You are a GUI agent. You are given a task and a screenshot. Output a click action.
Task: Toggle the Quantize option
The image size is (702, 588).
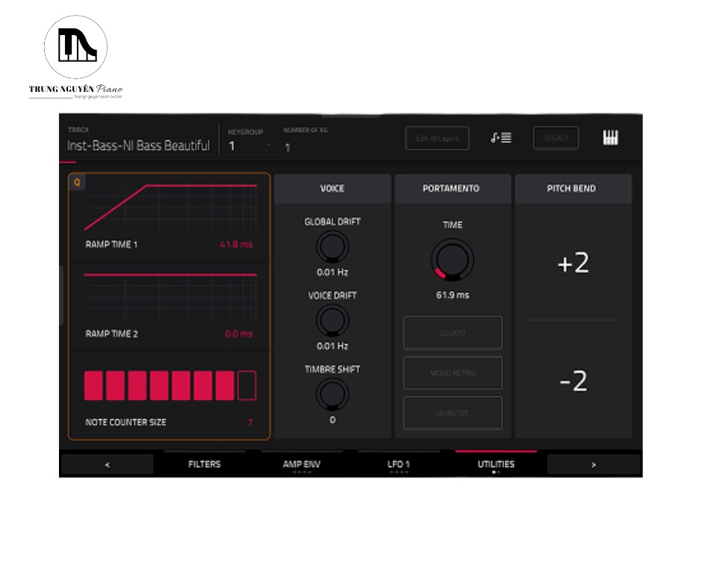click(x=453, y=413)
